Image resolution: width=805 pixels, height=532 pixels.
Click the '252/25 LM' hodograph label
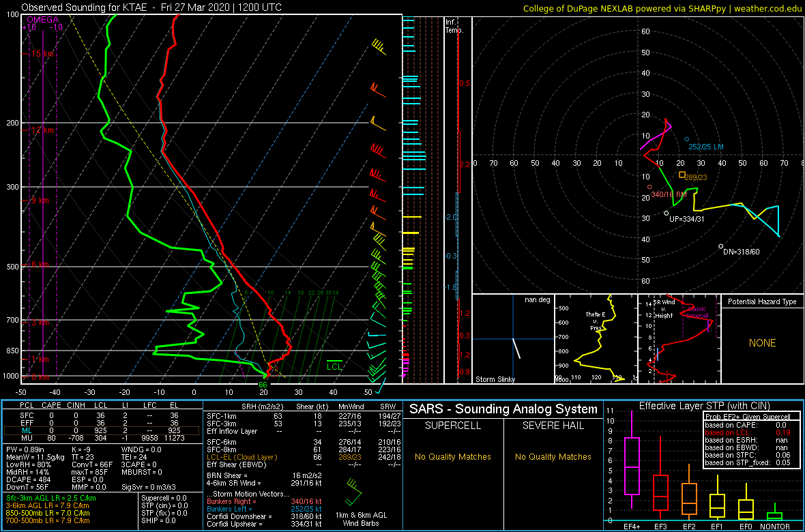pos(706,147)
